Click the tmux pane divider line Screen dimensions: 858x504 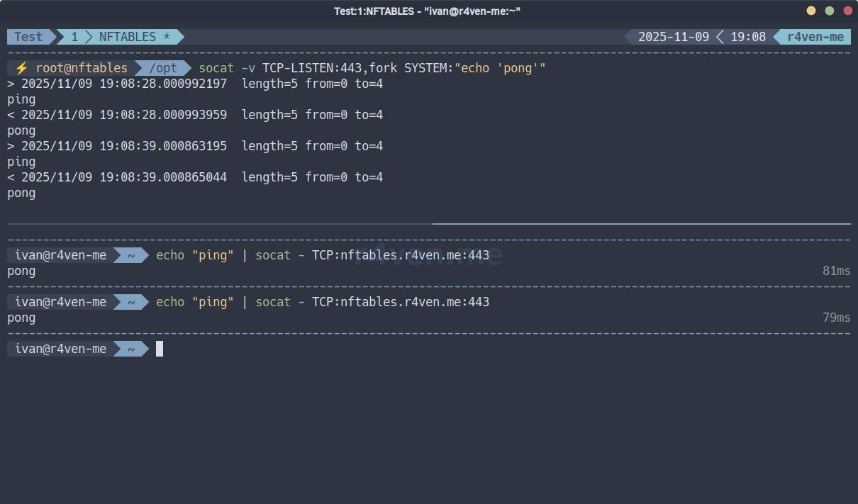click(x=428, y=224)
